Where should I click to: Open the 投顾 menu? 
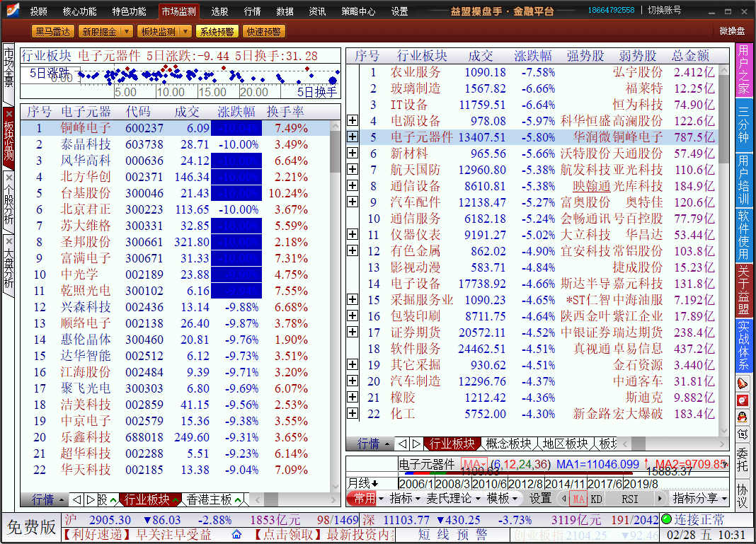(x=38, y=11)
